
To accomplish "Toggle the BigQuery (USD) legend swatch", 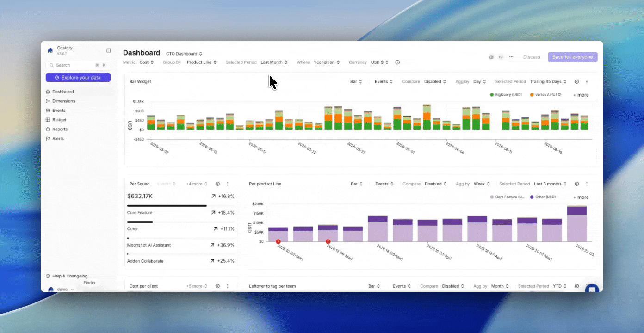I will click(x=492, y=94).
